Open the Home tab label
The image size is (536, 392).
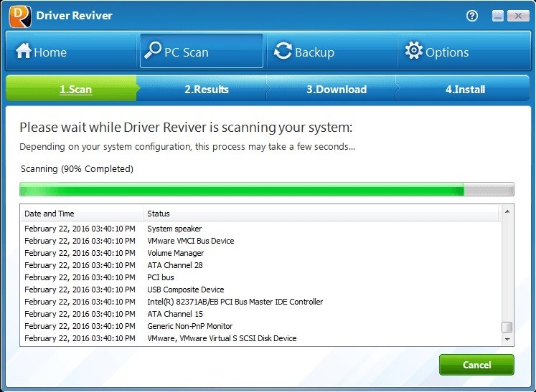click(x=50, y=52)
